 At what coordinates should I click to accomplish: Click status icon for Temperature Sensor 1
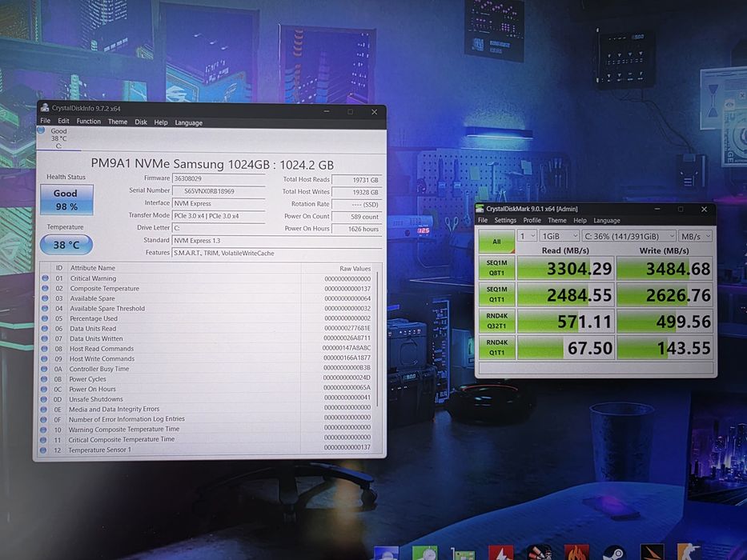click(x=43, y=450)
